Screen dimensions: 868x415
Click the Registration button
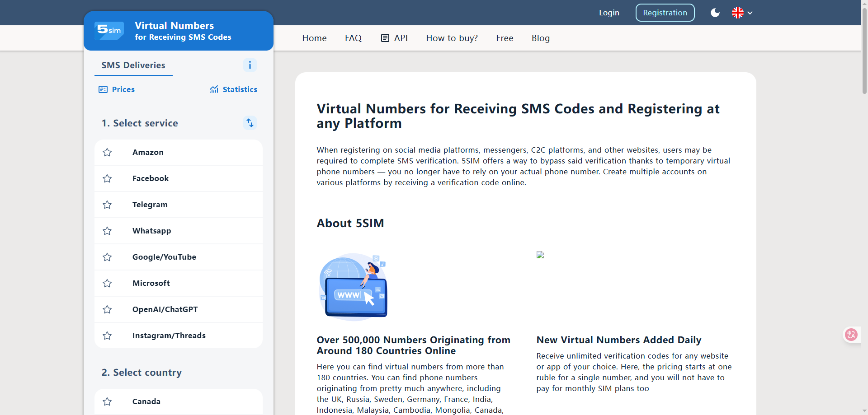tap(665, 13)
